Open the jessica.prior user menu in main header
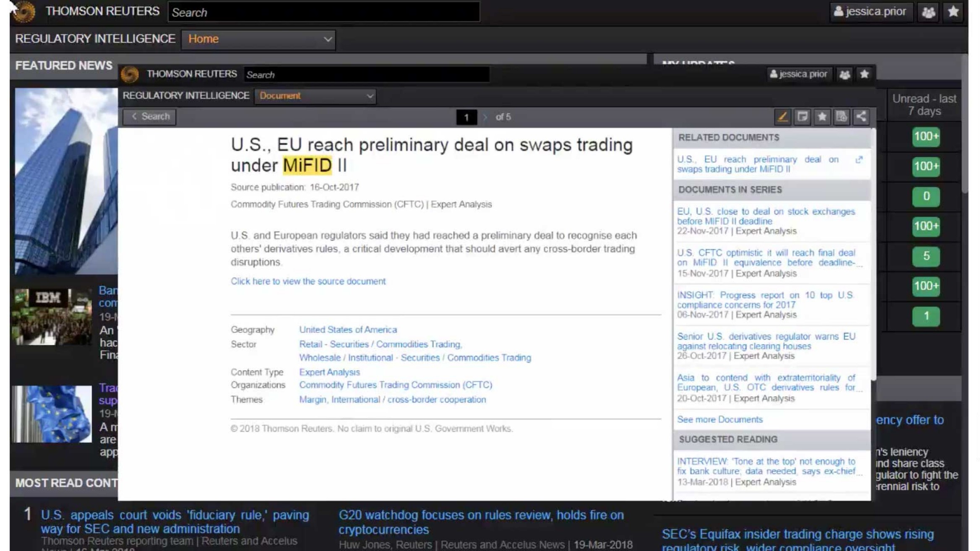Viewport: 980px width, 551px height. tap(871, 12)
